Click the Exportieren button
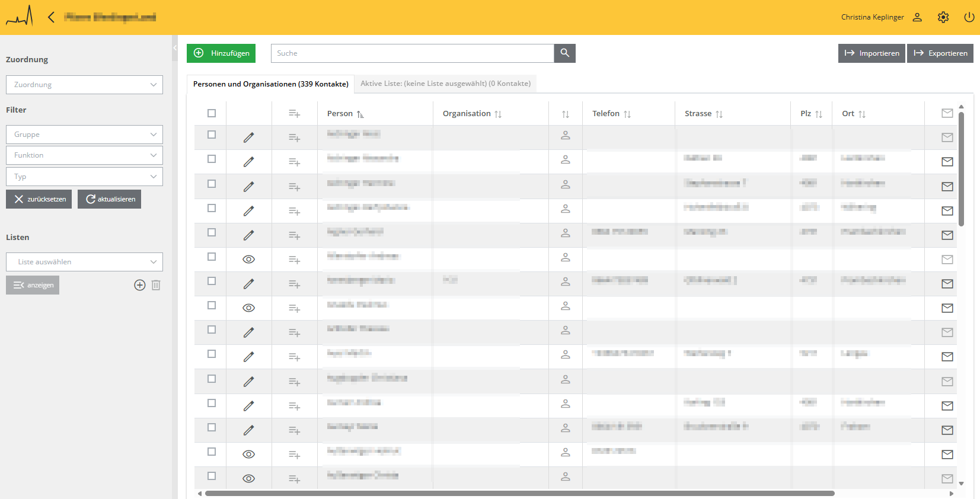Screen dimensions: 980x499 (940, 53)
